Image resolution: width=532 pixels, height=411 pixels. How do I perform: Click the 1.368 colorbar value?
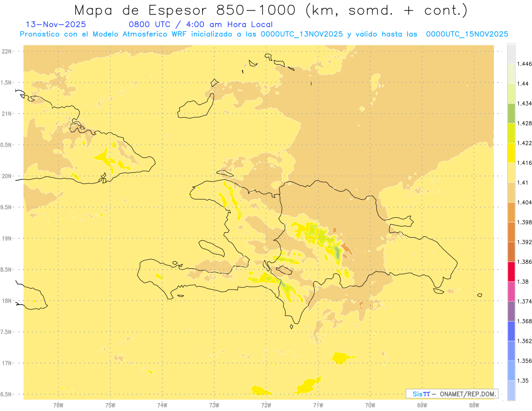[x=524, y=321]
